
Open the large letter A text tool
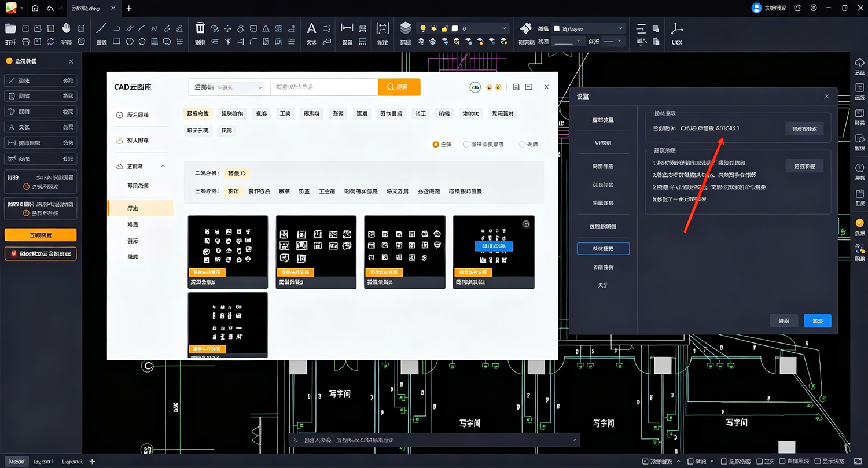coord(311,28)
